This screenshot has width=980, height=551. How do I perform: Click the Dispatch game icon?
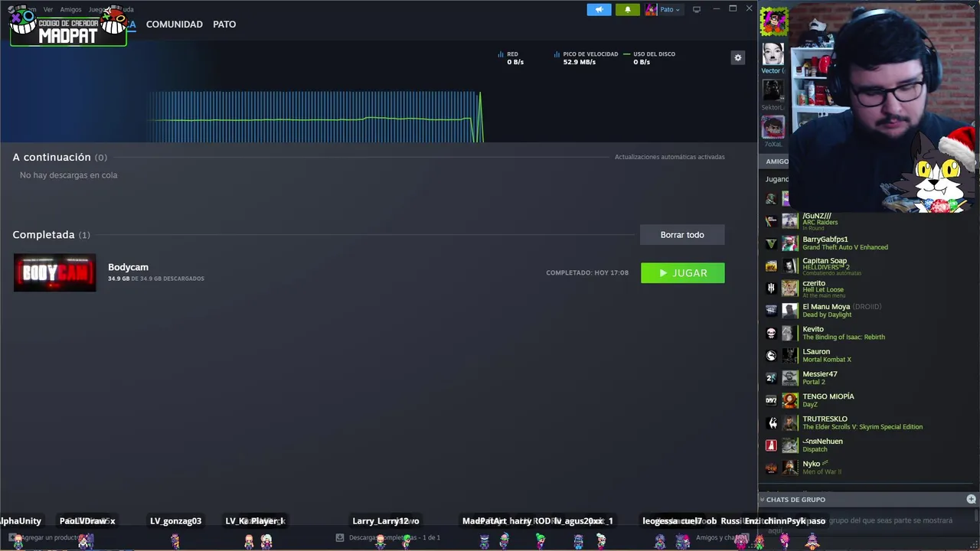point(771,445)
